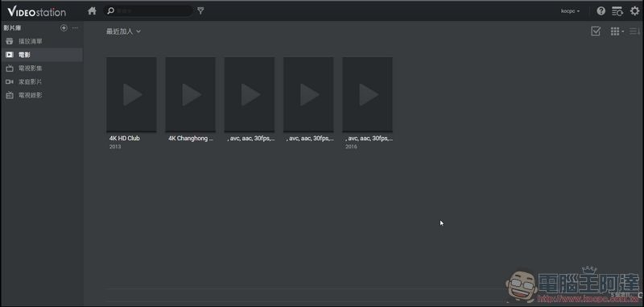Click the '2016' year label
Screen dimensions: 644x307
[351, 147]
